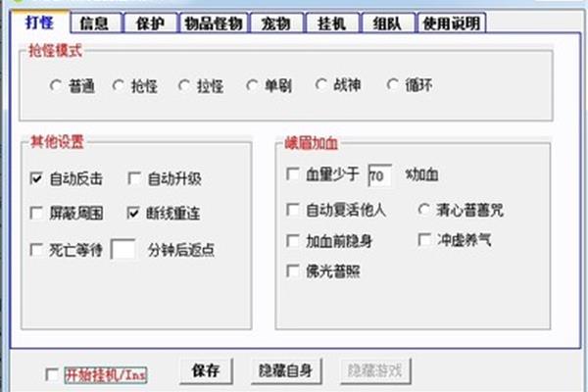Enable the 血量少于 checkbox
The width and height of the screenshot is (588, 392).
tap(292, 173)
